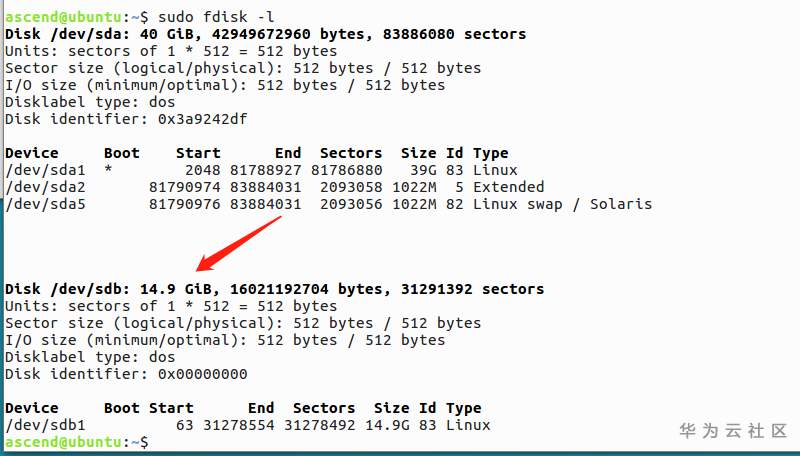Click the /dev/sdb1 device entry
800x456 pixels.
coord(45,425)
